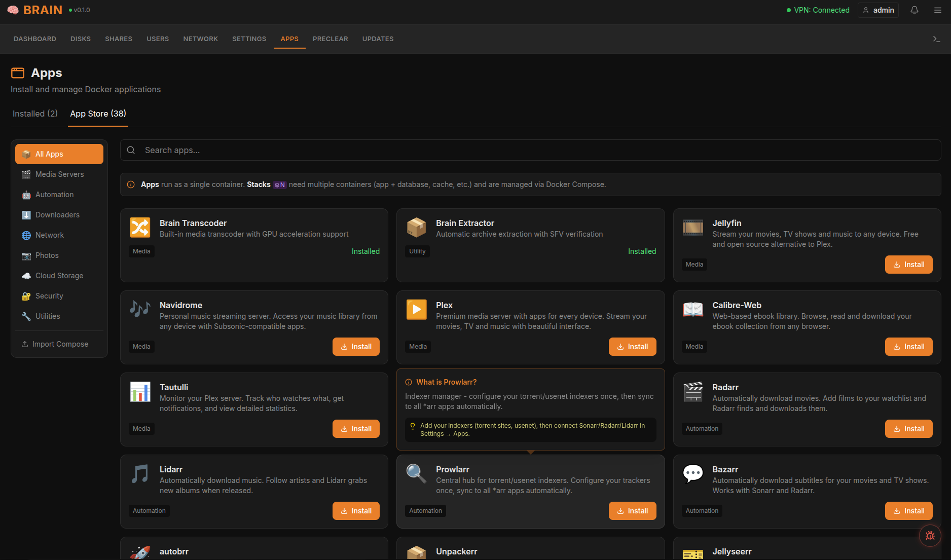Select the Downloaders category
Image resolution: width=951 pixels, height=560 pixels.
click(57, 215)
